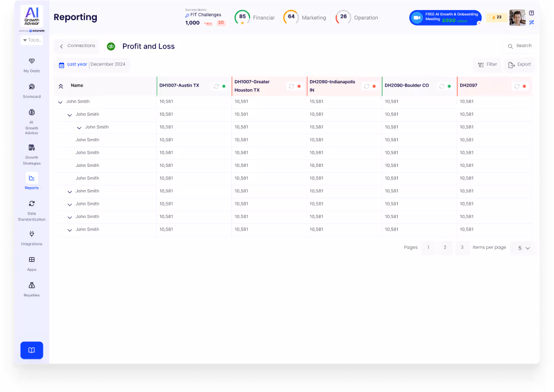Viewport: 554px width, 392px height.
Task: Dismiss the free onboarding meeting banner
Action: tap(479, 23)
